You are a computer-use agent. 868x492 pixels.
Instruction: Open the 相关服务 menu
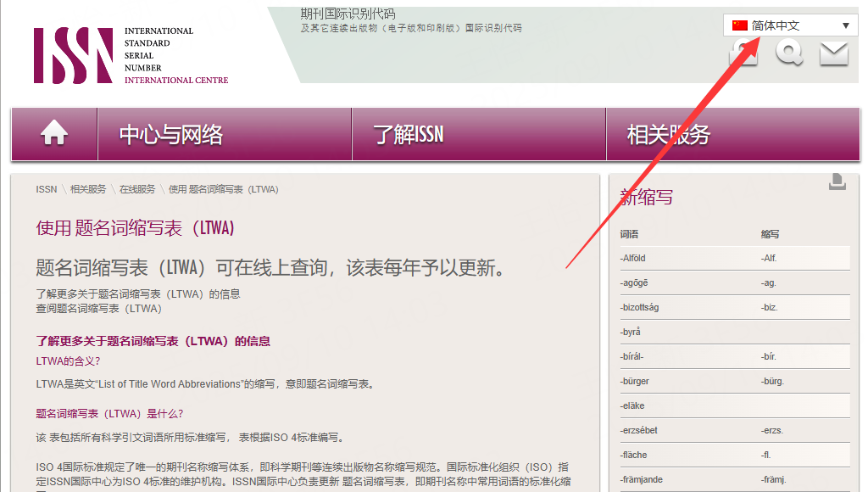point(733,134)
